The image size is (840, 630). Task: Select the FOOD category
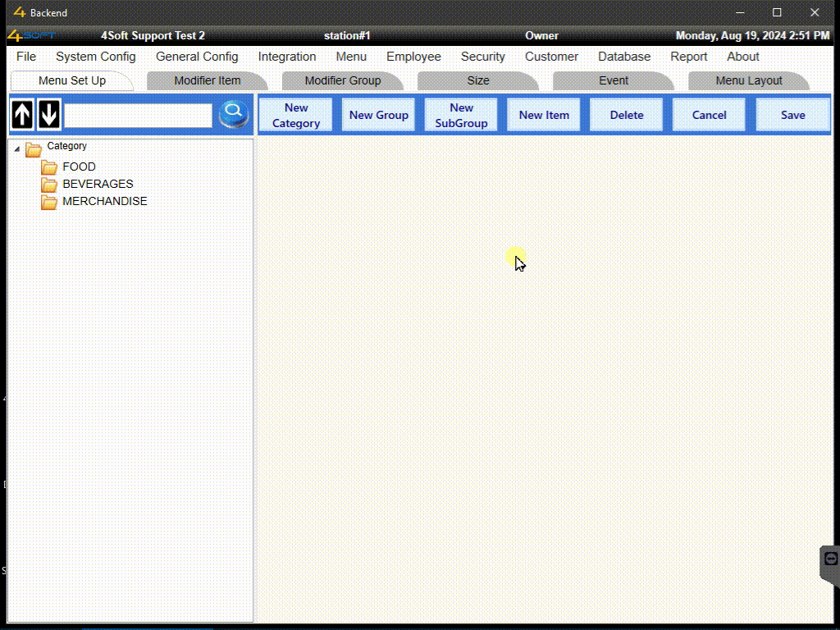click(79, 167)
